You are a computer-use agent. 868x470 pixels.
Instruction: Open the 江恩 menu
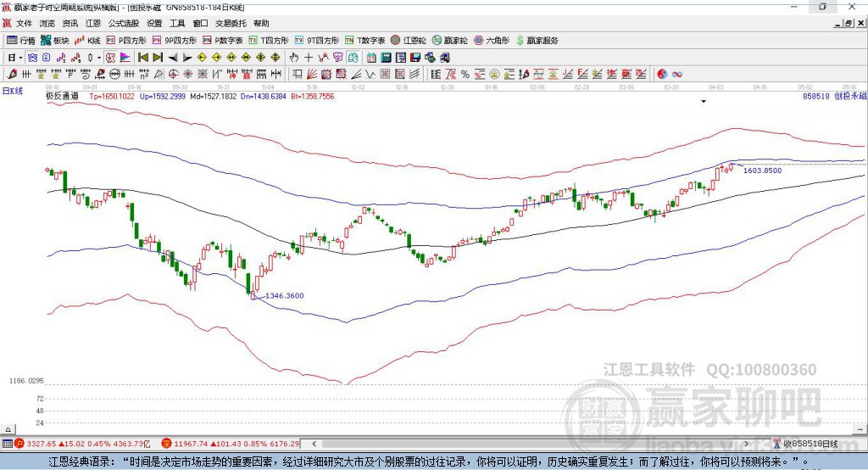tap(93, 23)
